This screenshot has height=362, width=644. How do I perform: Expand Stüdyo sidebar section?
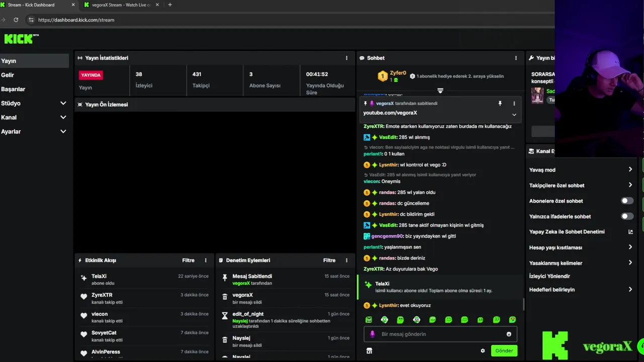tap(34, 103)
